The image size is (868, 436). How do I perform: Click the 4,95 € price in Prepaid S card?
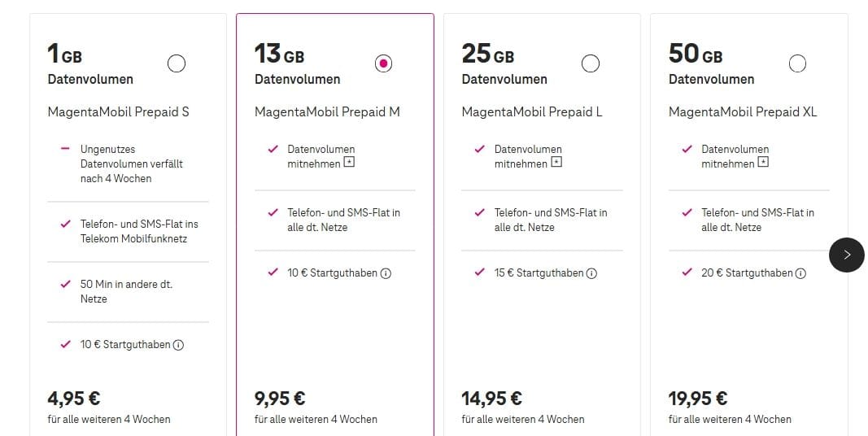point(74,399)
